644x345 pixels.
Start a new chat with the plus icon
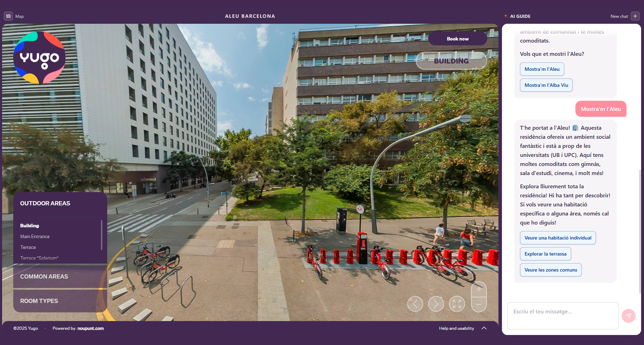[x=635, y=16]
